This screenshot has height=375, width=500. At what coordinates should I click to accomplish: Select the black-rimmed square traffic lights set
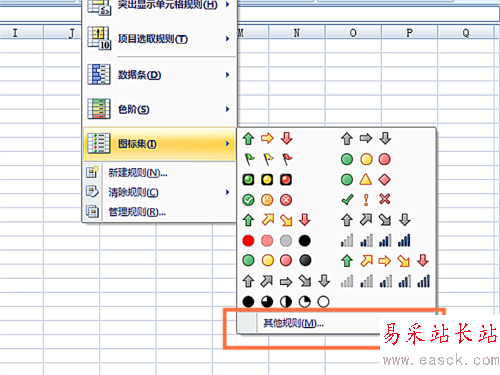coord(267,180)
